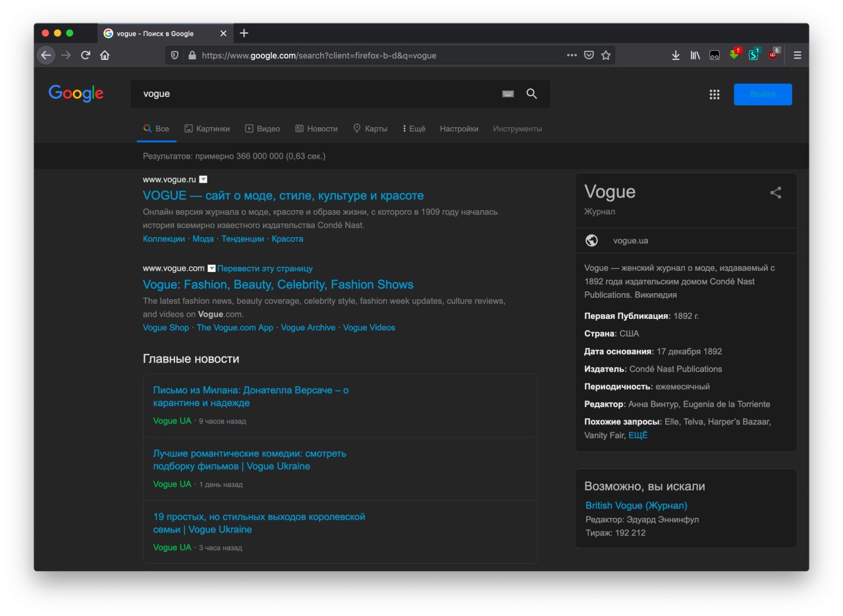Open the Vogue Videos sitelink

point(369,327)
